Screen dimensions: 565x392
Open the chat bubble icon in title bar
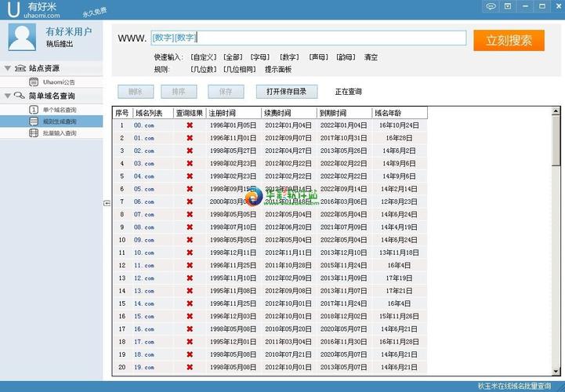tap(491, 6)
